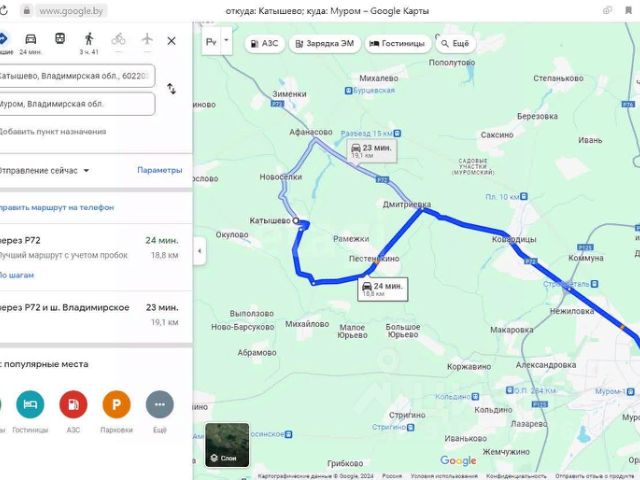Click Гостиницы chip above map

pos(398,44)
